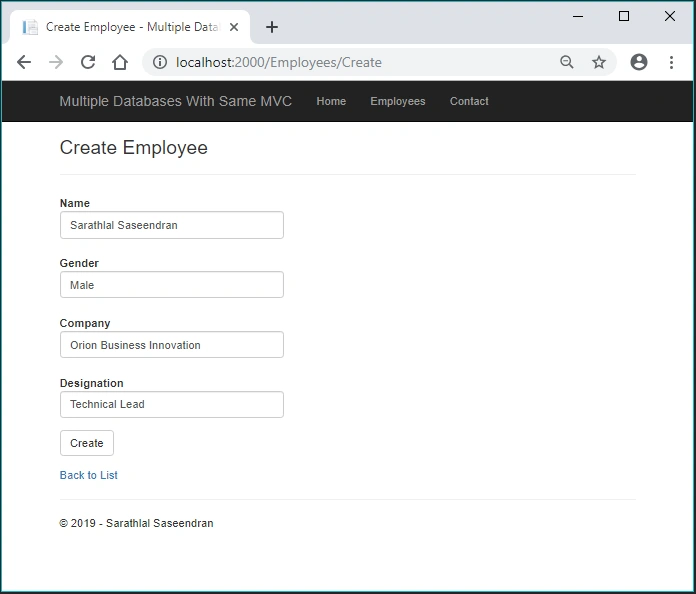The image size is (696, 594).
Task: Click the Create Employee heading text
Action: [x=134, y=148]
